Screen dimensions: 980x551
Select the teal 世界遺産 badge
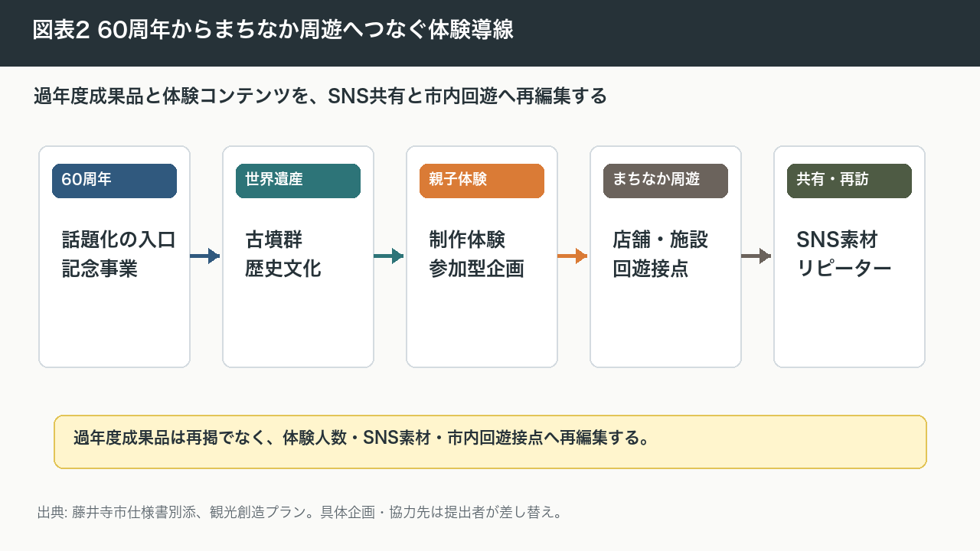point(298,181)
